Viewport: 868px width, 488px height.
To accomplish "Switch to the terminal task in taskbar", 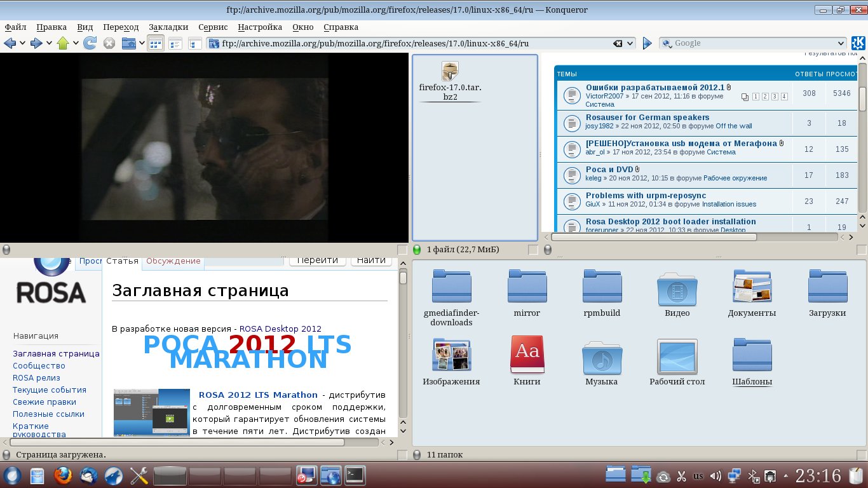I will [354, 475].
